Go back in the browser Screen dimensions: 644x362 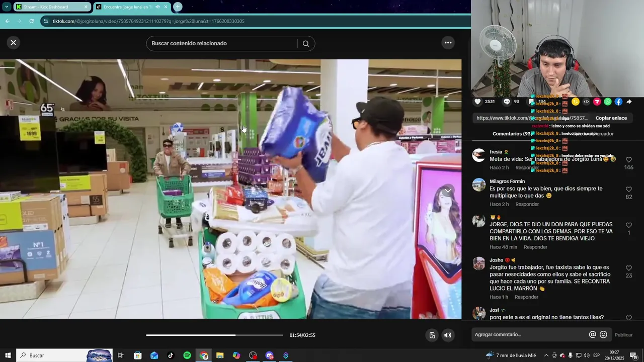(8, 21)
